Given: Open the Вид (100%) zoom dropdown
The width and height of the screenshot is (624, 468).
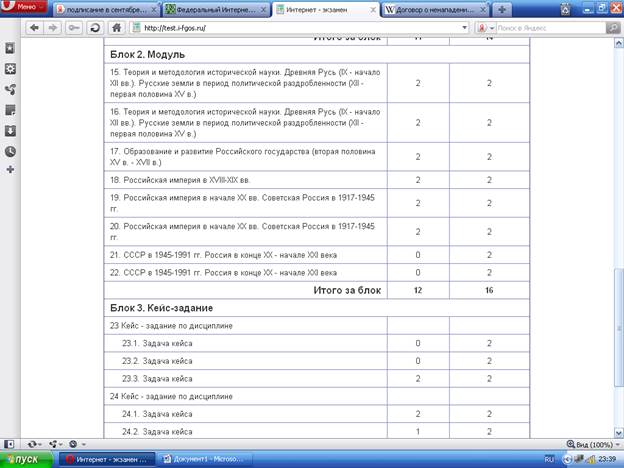Looking at the screenshot, I should tap(593, 444).
